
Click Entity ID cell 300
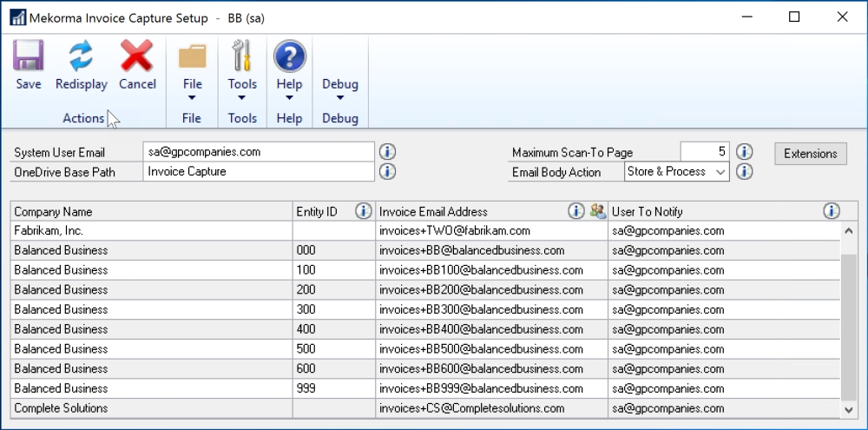[x=334, y=310]
